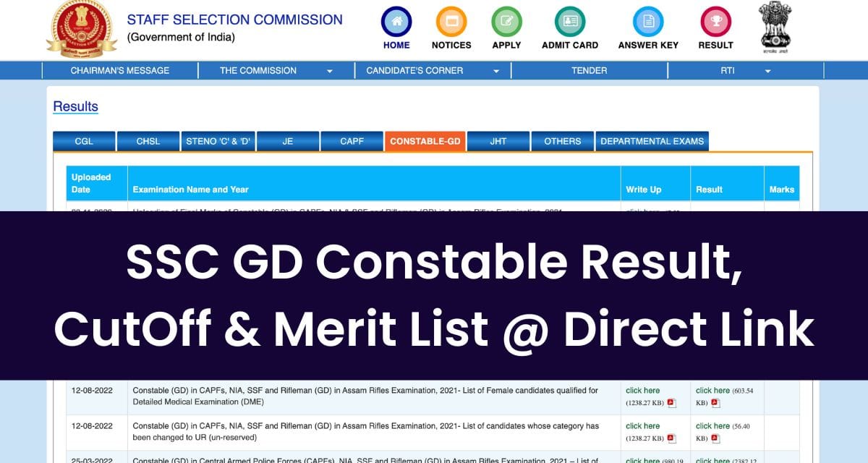The width and height of the screenshot is (868, 463).
Task: Open the Notices icon
Action: pos(451,21)
